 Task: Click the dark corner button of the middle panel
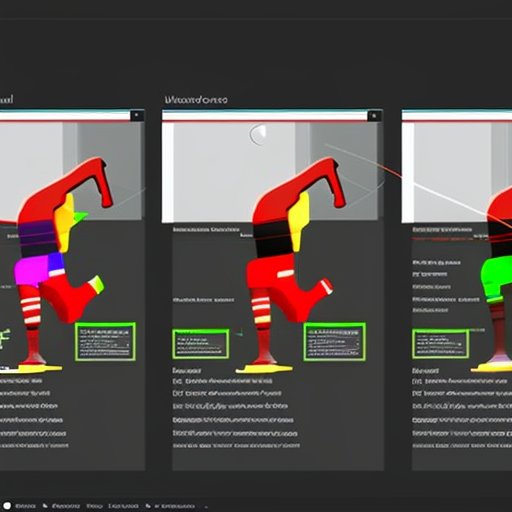374,116
